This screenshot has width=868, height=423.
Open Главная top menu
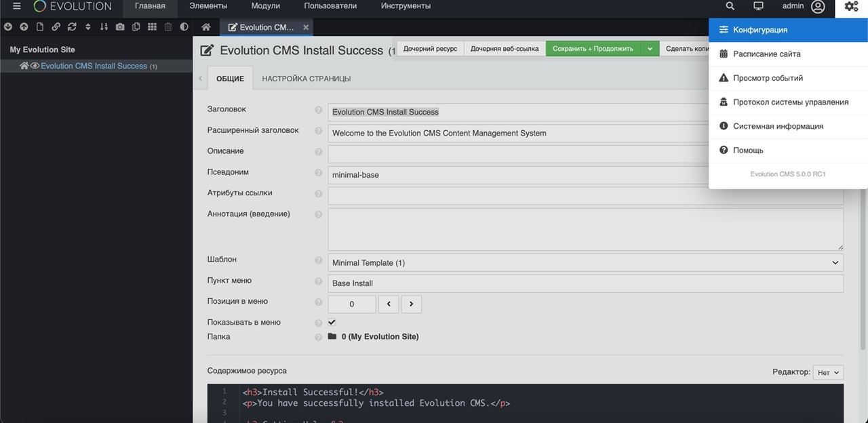(x=150, y=6)
